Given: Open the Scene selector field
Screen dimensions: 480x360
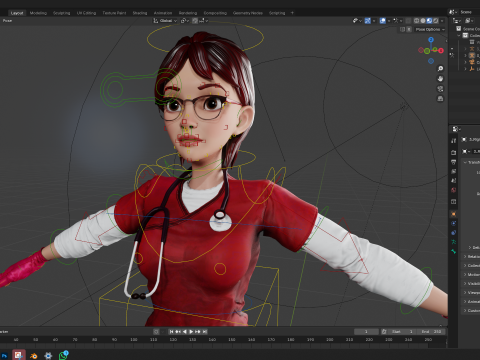Looking at the screenshot, I should 465,12.
